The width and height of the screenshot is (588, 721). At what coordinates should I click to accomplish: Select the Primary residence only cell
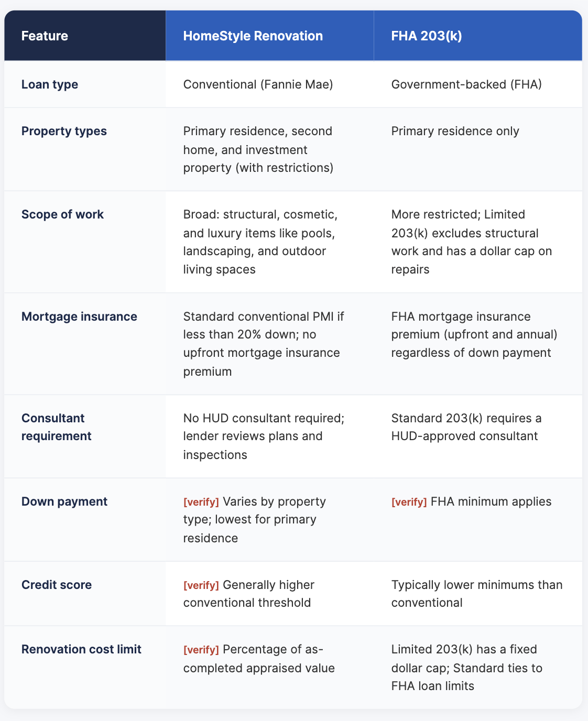click(455, 131)
